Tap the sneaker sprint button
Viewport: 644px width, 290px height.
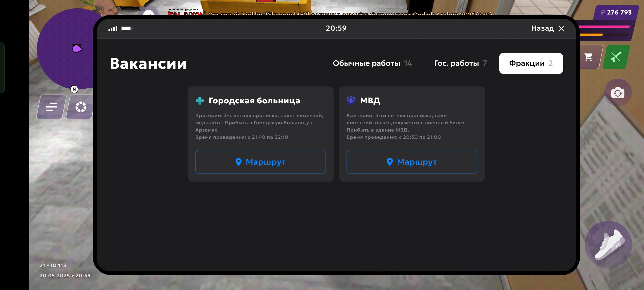pyautogui.click(x=608, y=245)
